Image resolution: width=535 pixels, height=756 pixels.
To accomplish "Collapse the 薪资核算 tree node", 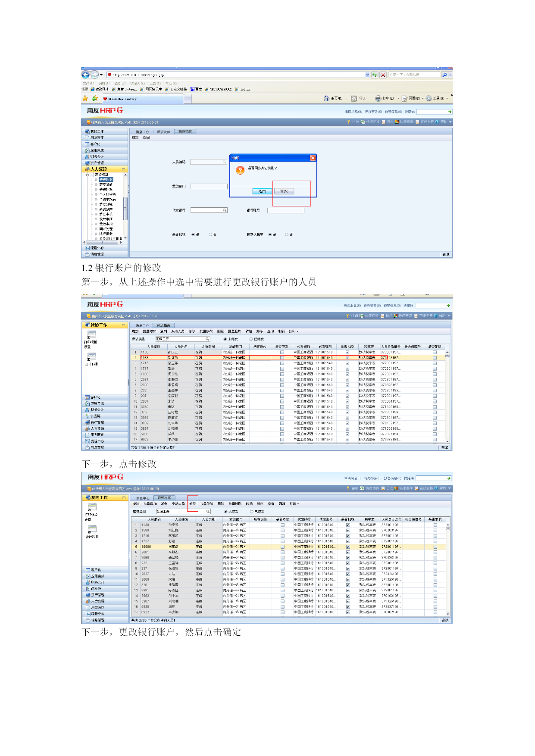I will 88,175.
